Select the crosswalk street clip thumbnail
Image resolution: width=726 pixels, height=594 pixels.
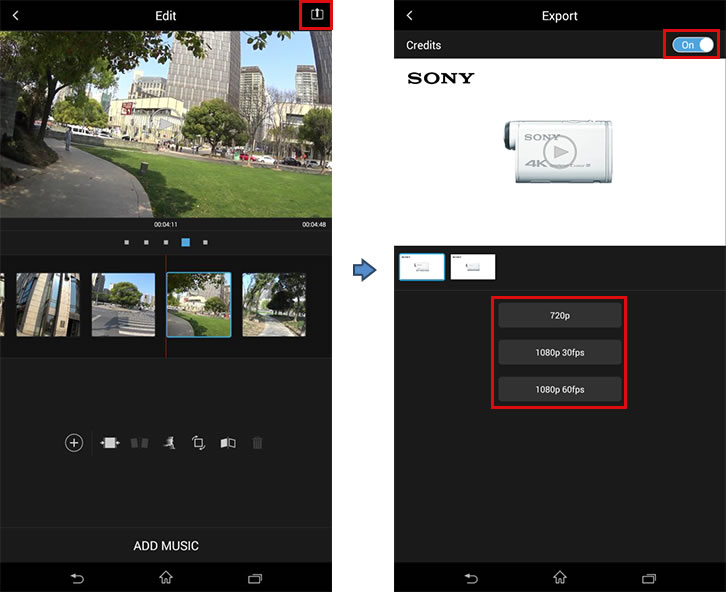click(123, 304)
